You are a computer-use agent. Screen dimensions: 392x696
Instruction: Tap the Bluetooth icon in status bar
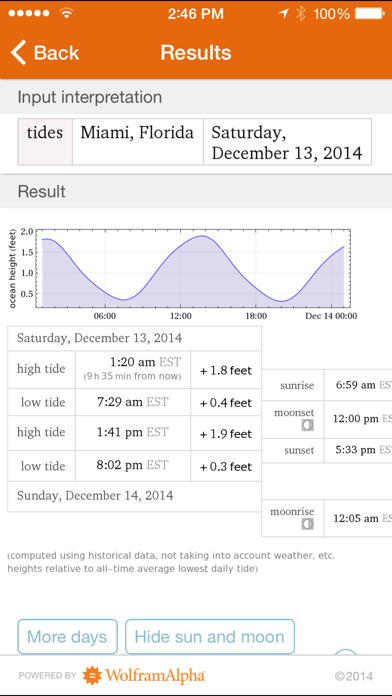301,14
